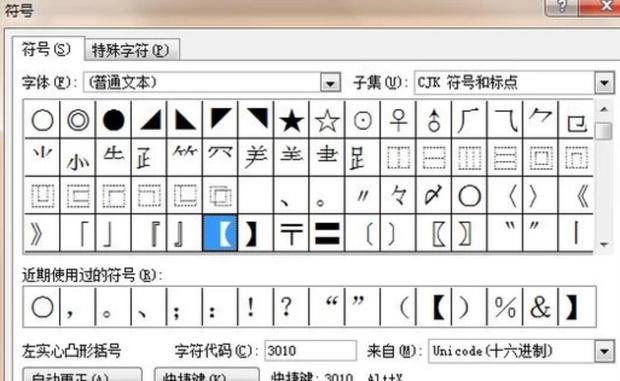The image size is (620, 381).
Task: Click the 快捷键 shortcut key button
Action: click(x=206, y=375)
